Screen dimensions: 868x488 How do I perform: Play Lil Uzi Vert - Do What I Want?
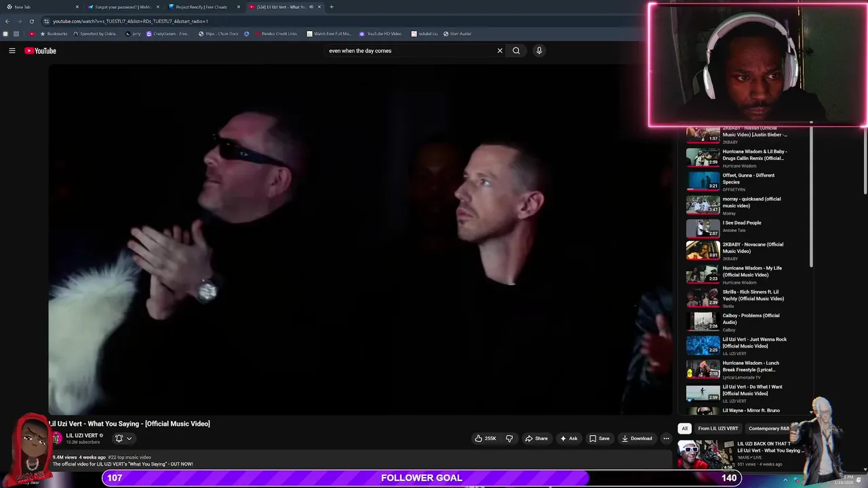[x=738, y=392]
